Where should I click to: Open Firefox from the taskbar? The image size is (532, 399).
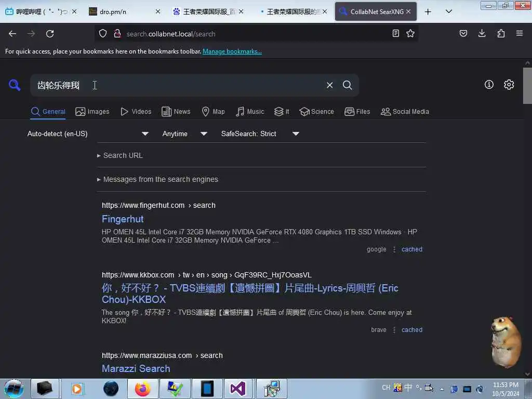pyautogui.click(x=143, y=389)
